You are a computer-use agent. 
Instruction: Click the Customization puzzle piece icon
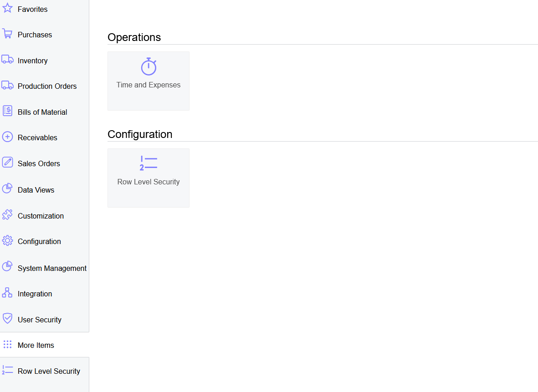7,215
